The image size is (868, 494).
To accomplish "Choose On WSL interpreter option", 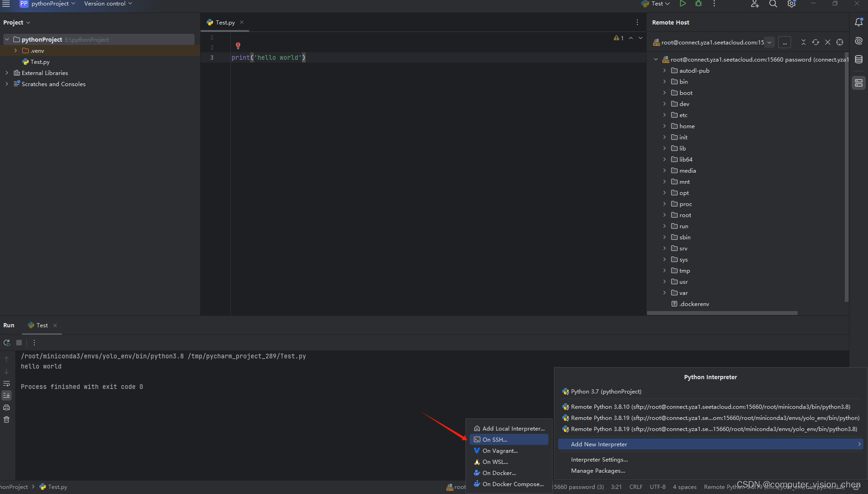I will click(509, 462).
